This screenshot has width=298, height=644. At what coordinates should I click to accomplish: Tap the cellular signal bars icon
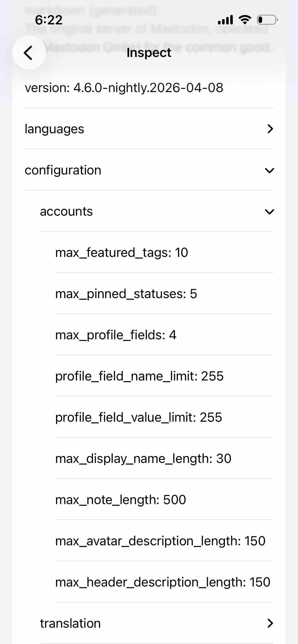click(x=225, y=20)
